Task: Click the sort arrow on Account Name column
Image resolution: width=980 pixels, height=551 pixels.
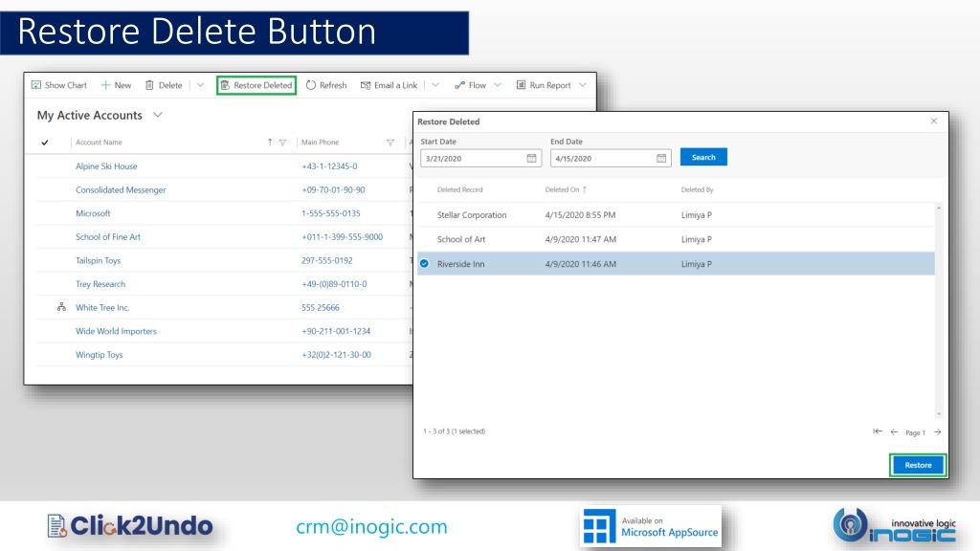Action: [x=270, y=143]
